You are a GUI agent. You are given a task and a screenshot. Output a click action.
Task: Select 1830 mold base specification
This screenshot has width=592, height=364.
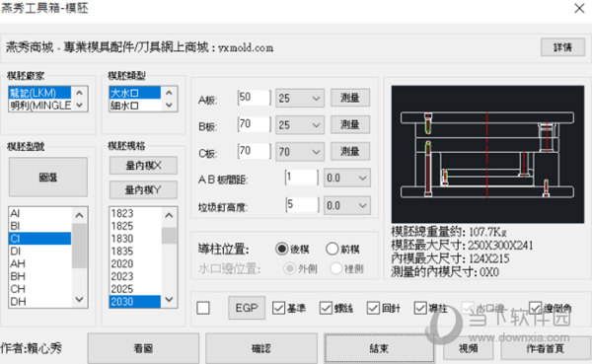pyautogui.click(x=135, y=239)
